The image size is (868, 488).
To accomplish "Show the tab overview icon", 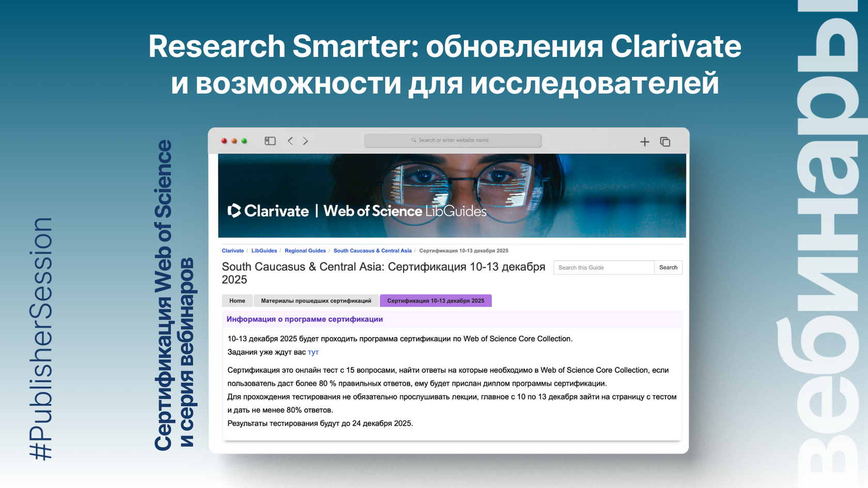I will pyautogui.click(x=665, y=141).
